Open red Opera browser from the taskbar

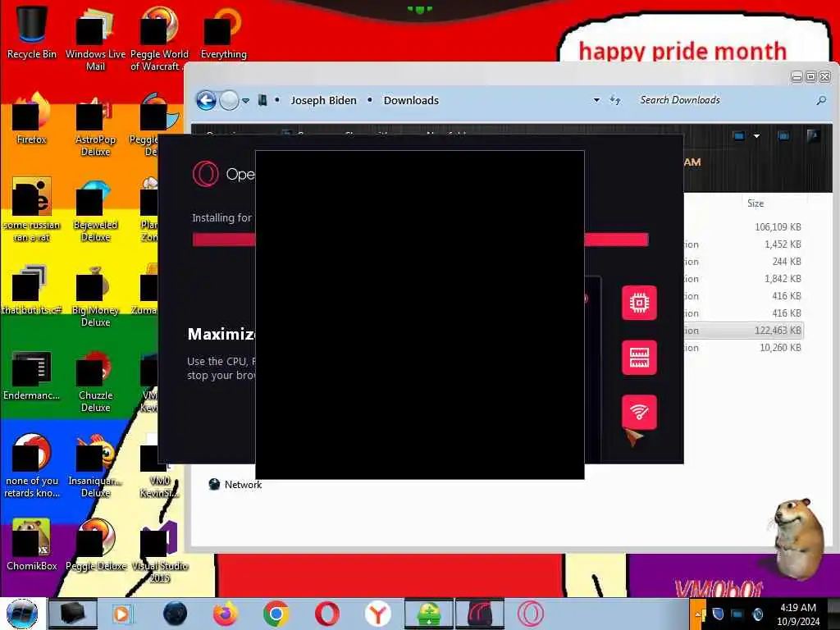(x=326, y=614)
